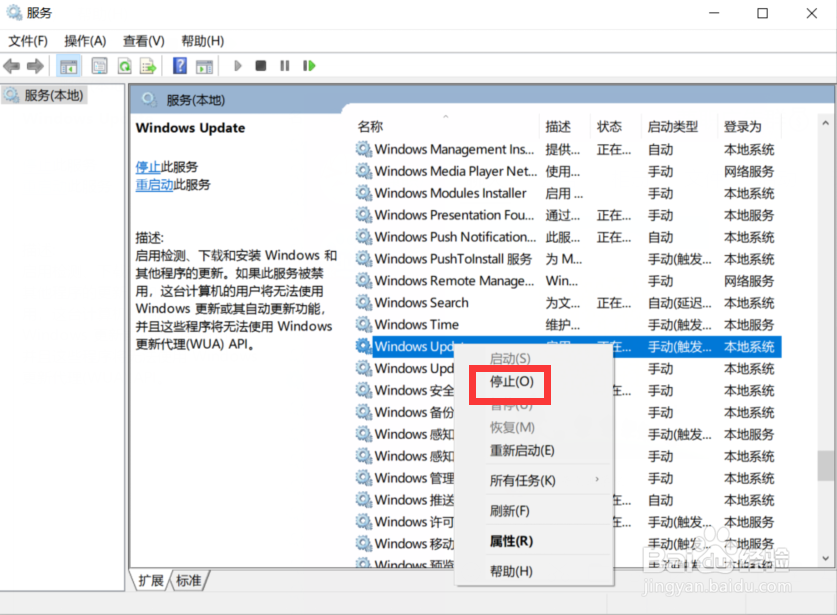Click the gear icon of Windows Presentation Fou...
Screen dimensions: 837x615
pos(364,215)
